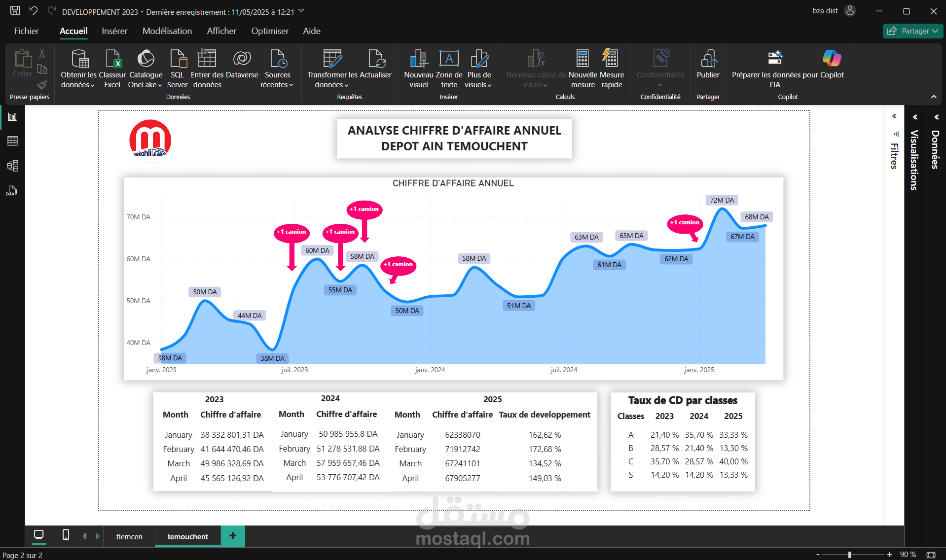The height and width of the screenshot is (560, 946).
Task: Click the Publier icon
Action: [x=708, y=59]
